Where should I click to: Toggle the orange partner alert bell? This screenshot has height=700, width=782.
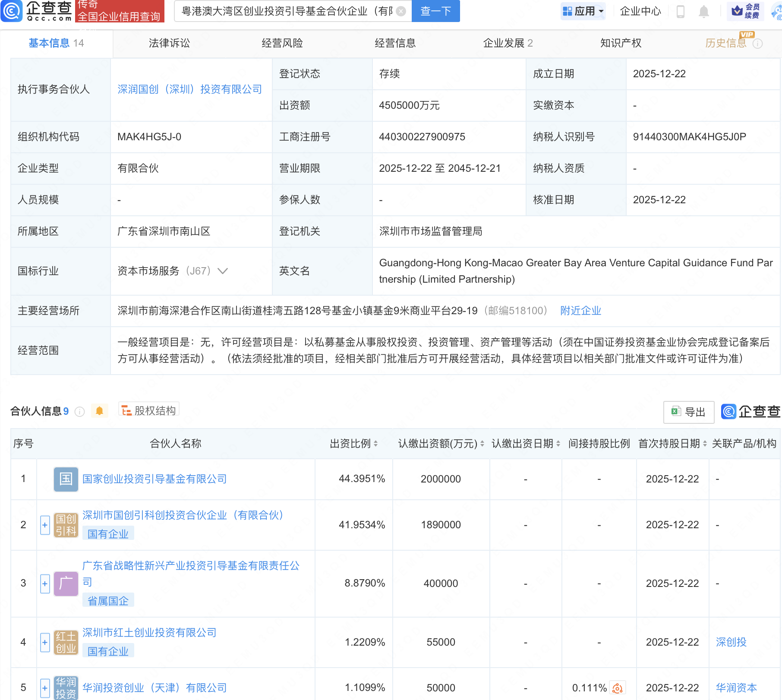pyautogui.click(x=99, y=411)
